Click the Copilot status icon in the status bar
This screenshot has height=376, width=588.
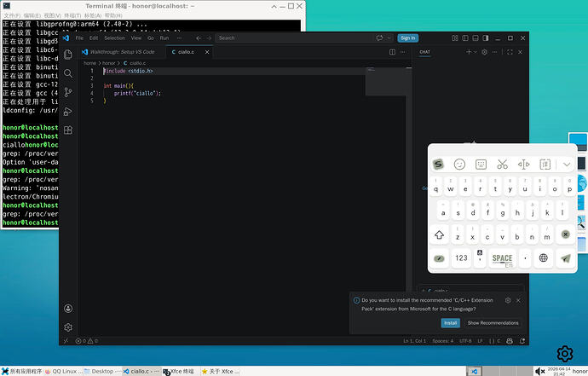pyautogui.click(x=510, y=341)
